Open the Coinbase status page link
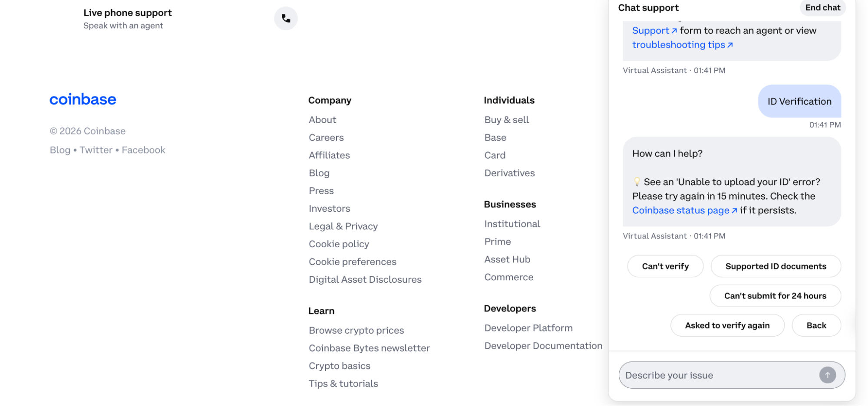Viewport: 868px width, 406px height. click(x=680, y=210)
